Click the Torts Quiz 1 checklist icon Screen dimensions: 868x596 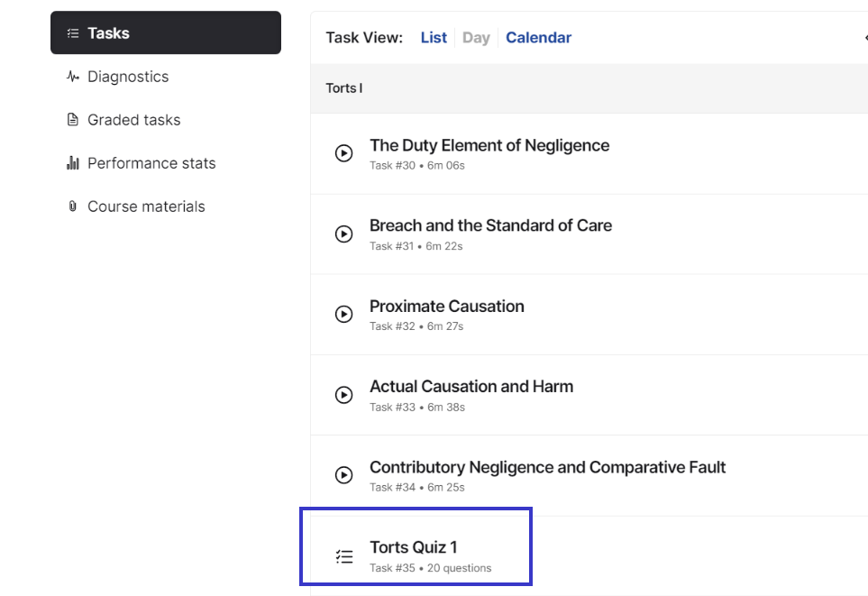point(344,556)
